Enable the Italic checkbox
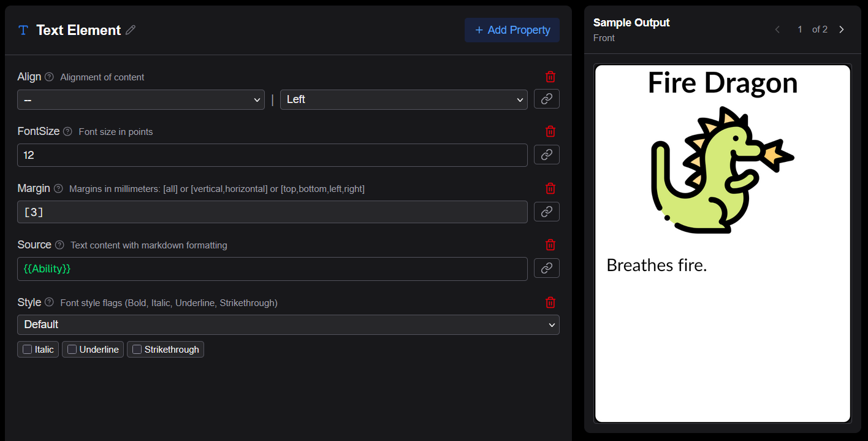This screenshot has width=868, height=441. pyautogui.click(x=28, y=350)
